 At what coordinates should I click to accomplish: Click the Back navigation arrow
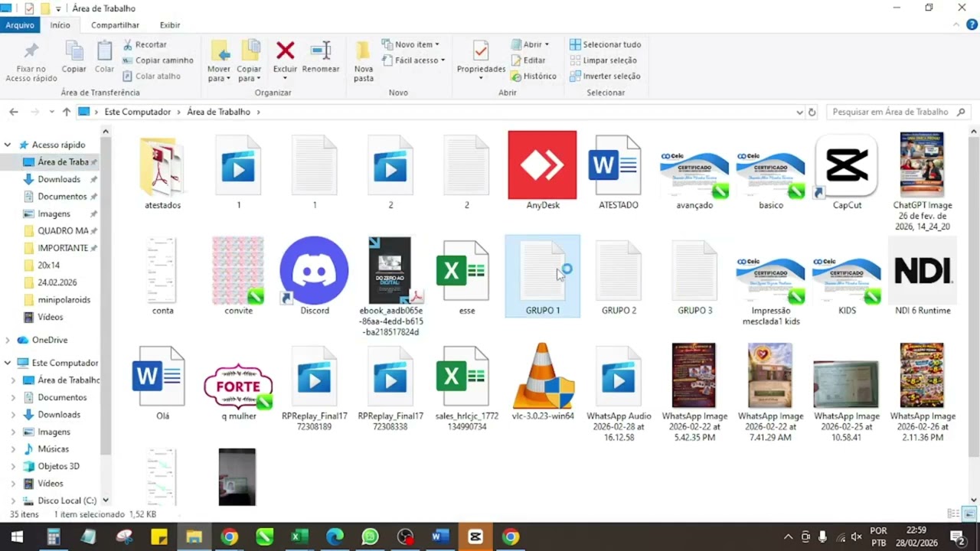pyautogui.click(x=14, y=112)
